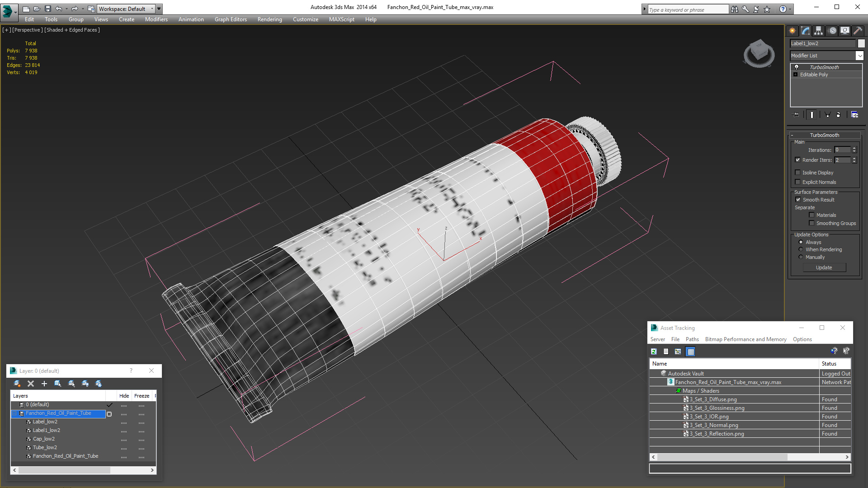
Task: Enable Separate by Smoothing Groups checkbox
Action: point(811,223)
